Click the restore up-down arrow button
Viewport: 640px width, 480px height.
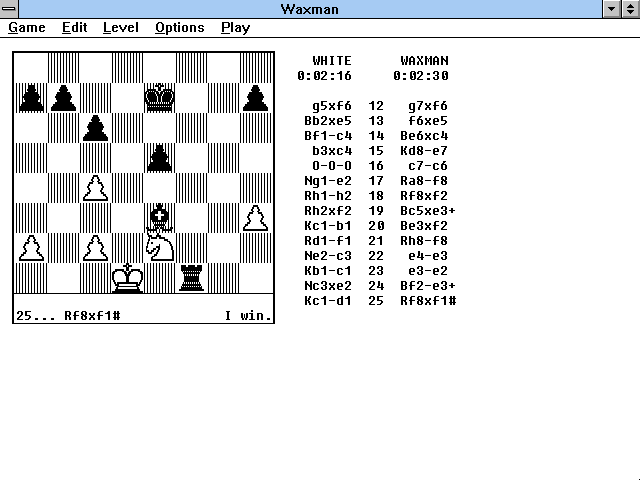pyautogui.click(x=631, y=9)
